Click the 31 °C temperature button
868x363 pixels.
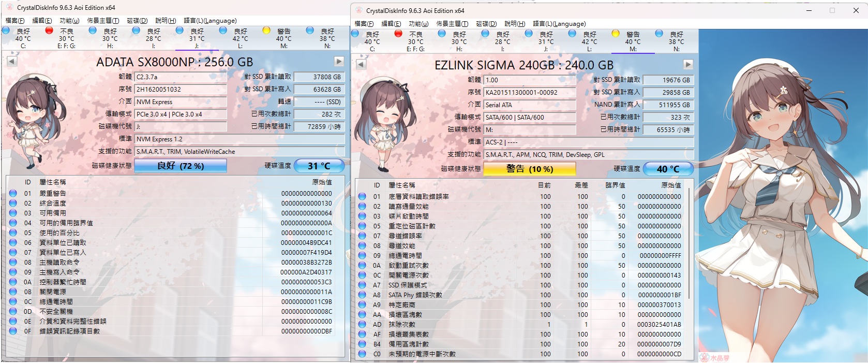319,166
